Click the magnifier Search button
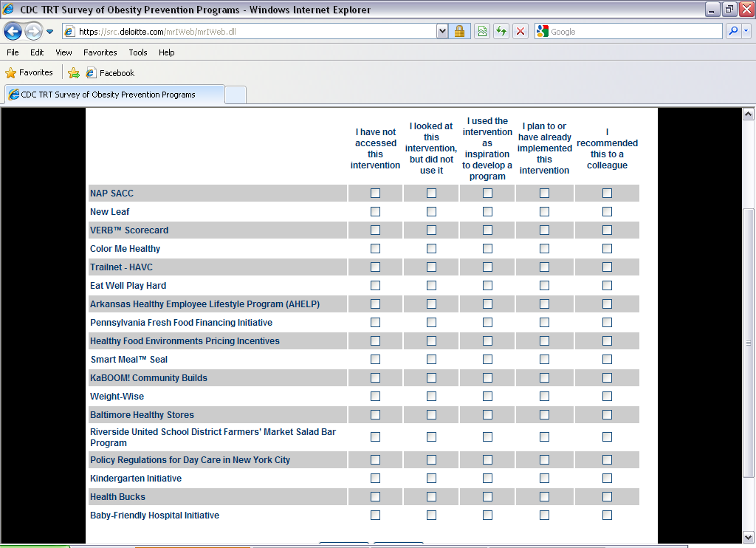The image size is (756, 548). (x=733, y=32)
